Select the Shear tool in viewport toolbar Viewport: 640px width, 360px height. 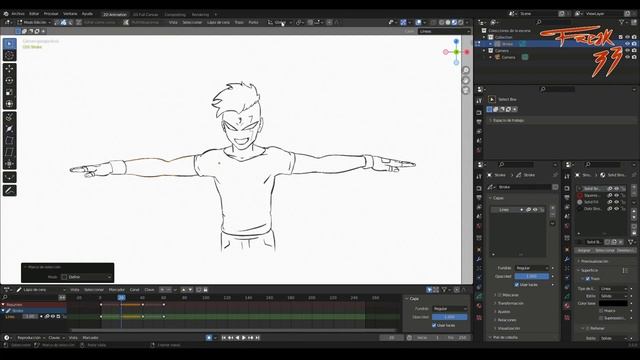[x=9, y=152]
